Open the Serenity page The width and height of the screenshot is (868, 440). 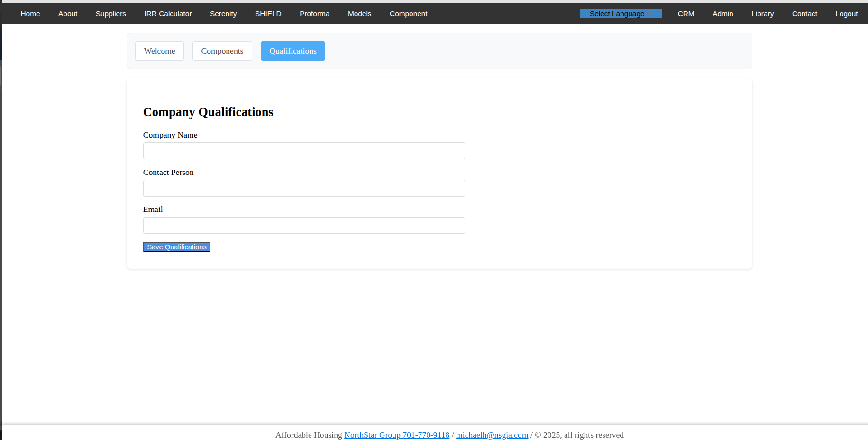223,14
